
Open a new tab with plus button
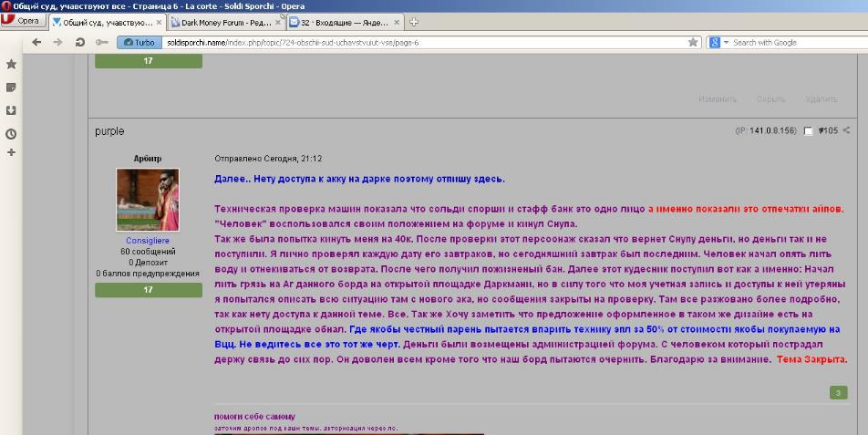pos(414,23)
